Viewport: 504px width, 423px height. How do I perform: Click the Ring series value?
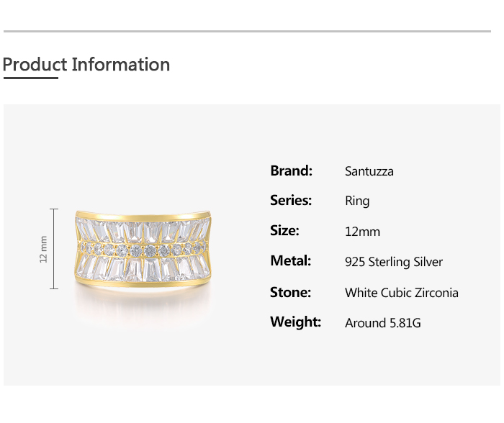coord(357,201)
